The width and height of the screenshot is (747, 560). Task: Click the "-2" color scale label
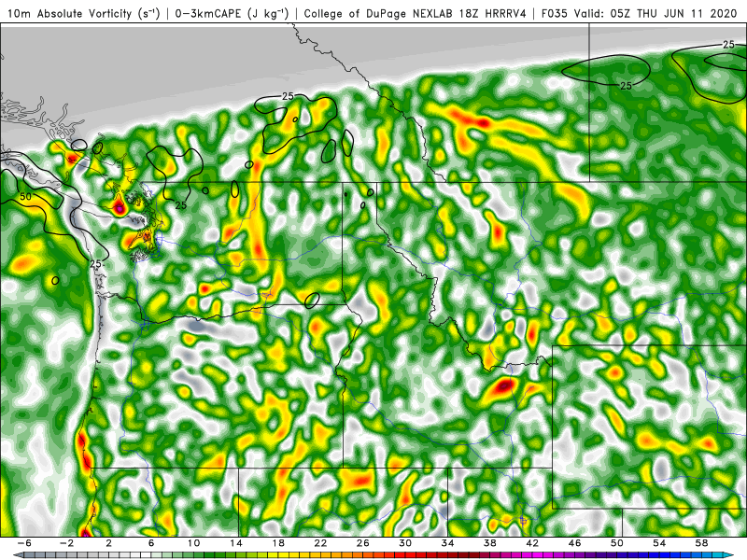66,543
